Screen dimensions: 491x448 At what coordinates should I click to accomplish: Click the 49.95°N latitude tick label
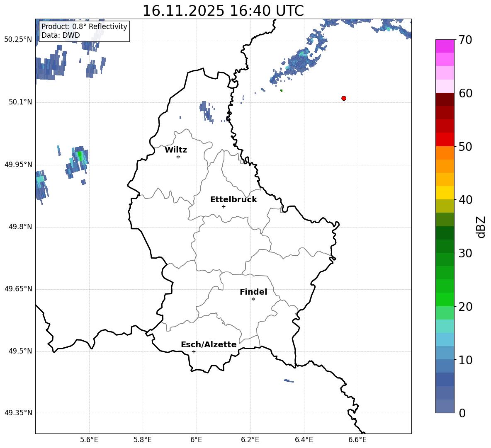click(18, 165)
